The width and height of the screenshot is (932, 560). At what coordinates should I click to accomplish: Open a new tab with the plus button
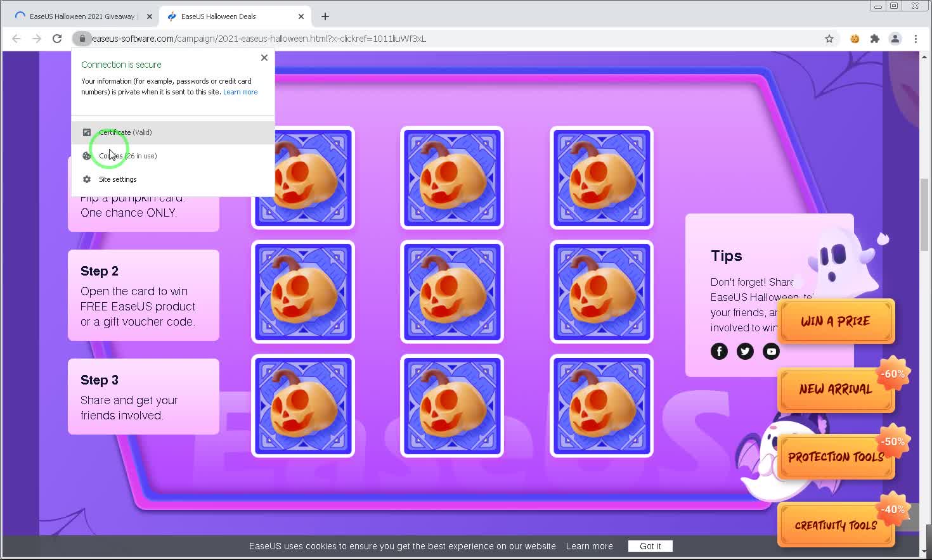(325, 16)
